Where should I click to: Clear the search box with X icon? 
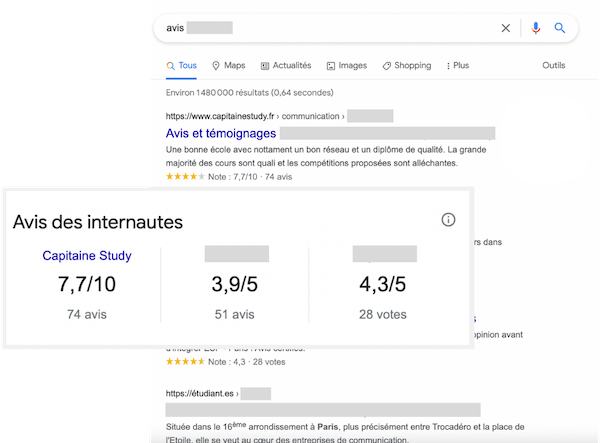(505, 28)
